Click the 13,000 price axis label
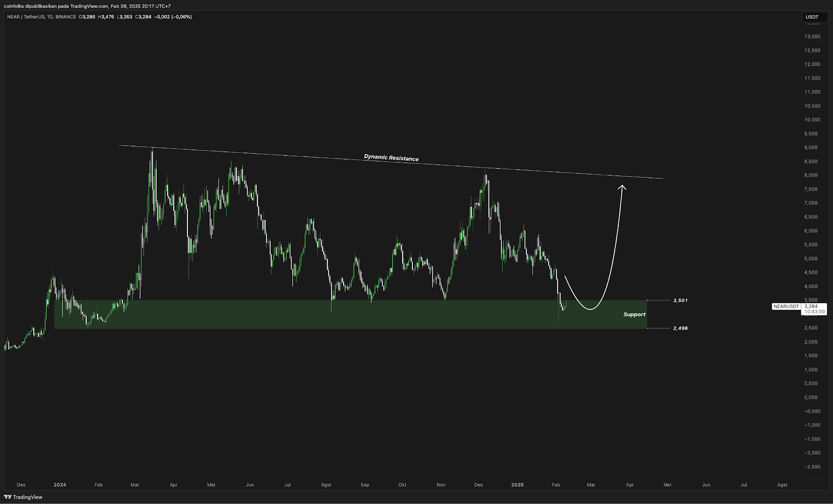The height and width of the screenshot is (504, 833). pos(812,36)
